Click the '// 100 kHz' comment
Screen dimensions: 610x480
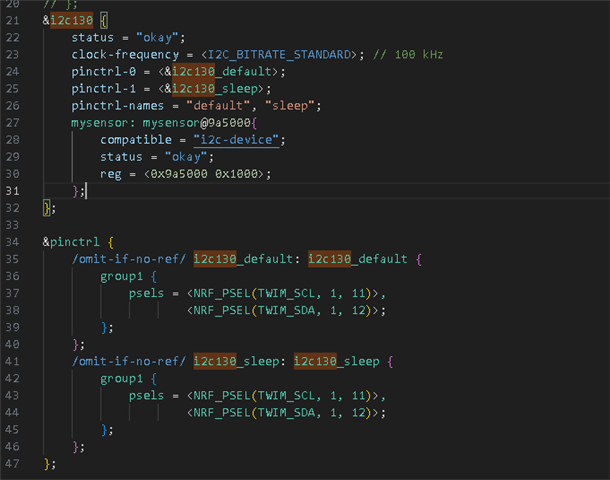[x=408, y=54]
